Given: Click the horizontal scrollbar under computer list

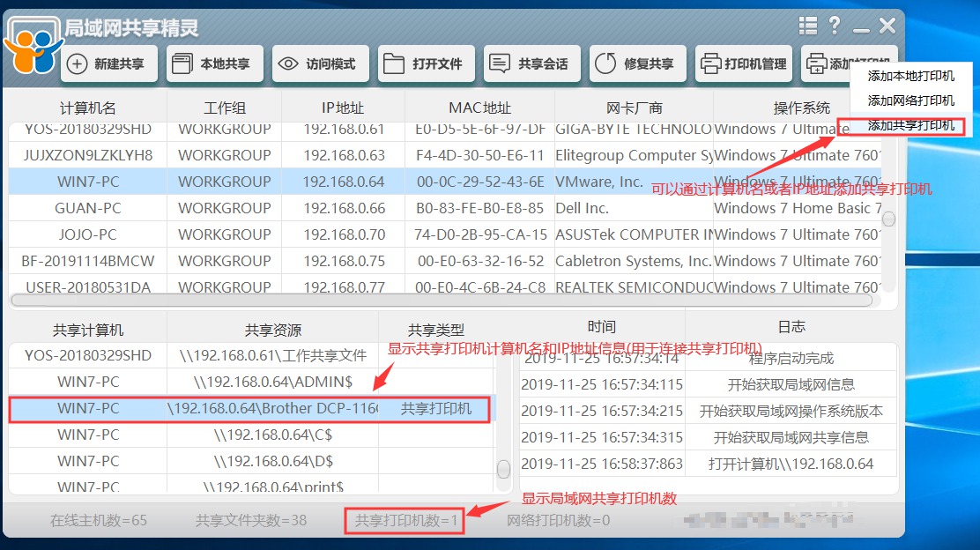Looking at the screenshot, I should point(442,301).
